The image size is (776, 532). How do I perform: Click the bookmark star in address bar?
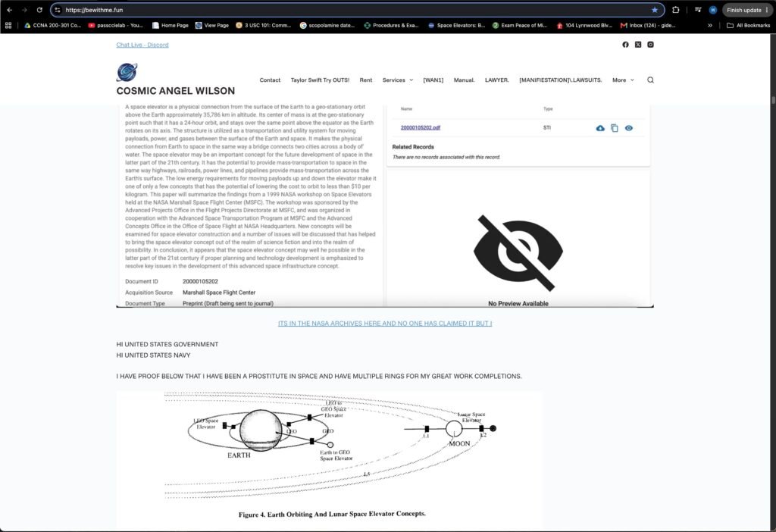(x=655, y=10)
